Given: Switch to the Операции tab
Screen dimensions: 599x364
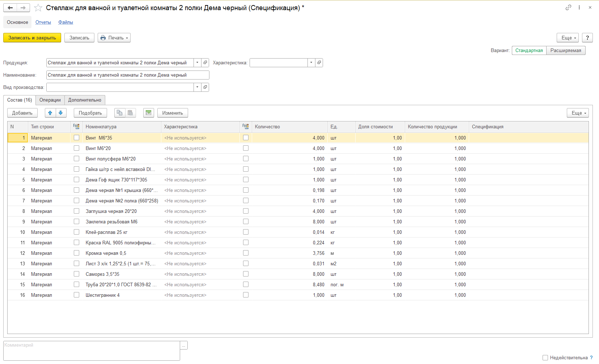Looking at the screenshot, I should 50,100.
